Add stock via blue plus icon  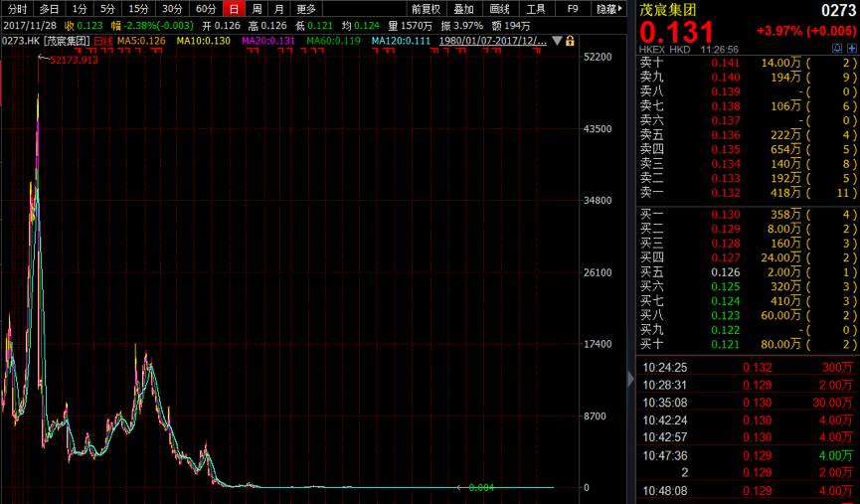(x=852, y=49)
